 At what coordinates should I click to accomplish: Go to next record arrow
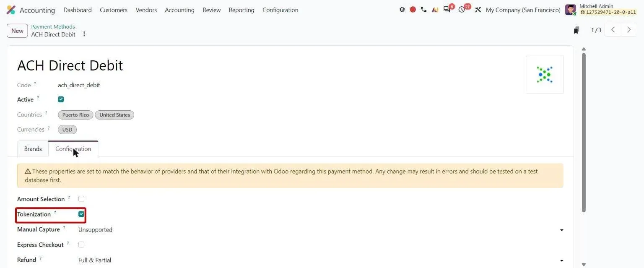coord(629,30)
